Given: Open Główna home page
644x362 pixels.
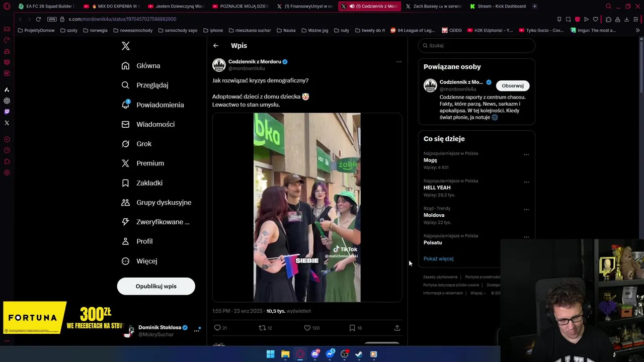Looking at the screenshot, I should (141, 66).
